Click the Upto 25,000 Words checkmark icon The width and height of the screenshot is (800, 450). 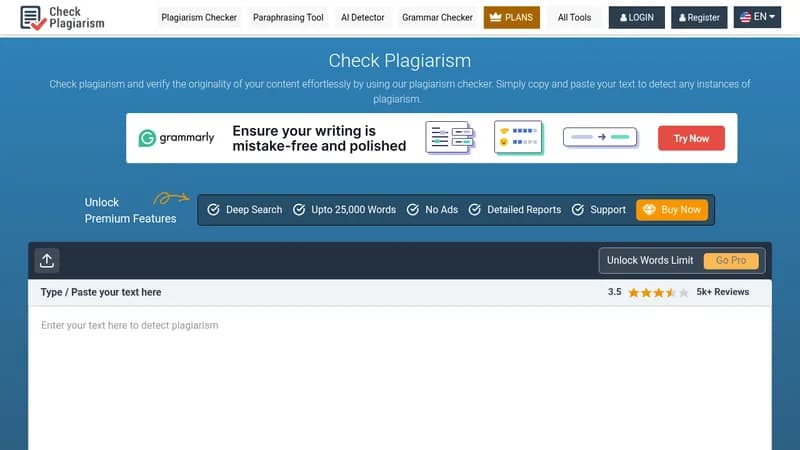click(299, 210)
